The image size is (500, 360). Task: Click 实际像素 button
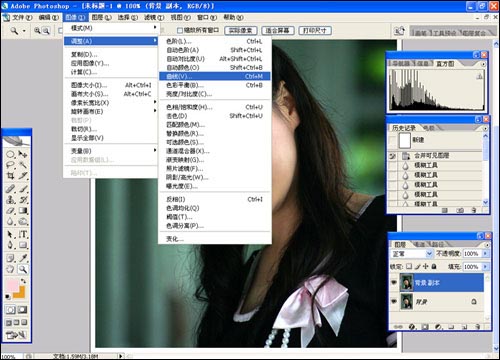pos(241,31)
